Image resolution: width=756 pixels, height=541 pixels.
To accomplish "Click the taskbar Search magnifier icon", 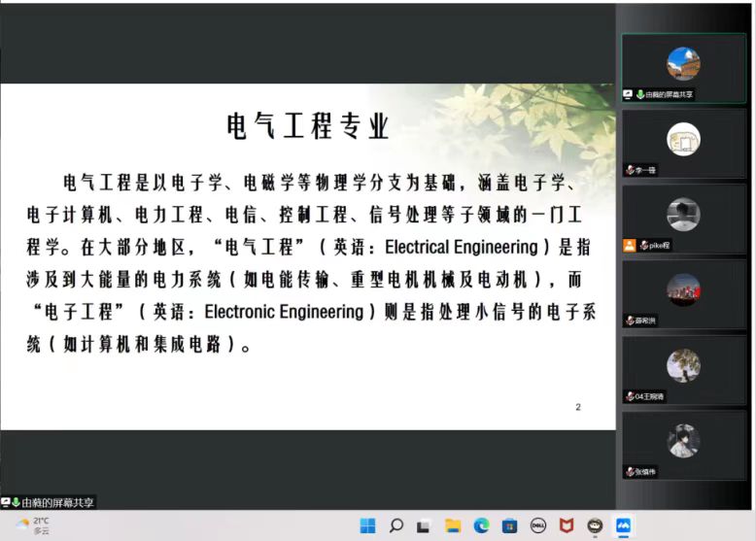I will tap(395, 526).
